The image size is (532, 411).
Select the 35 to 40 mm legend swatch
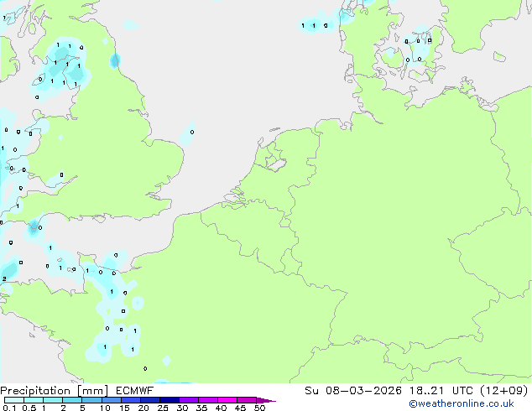click(207, 400)
